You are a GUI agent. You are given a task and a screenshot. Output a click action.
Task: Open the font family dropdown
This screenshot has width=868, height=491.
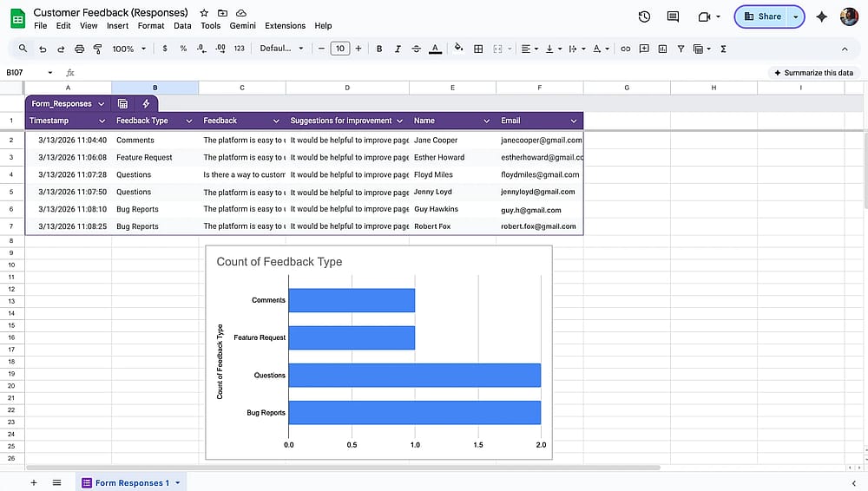(x=282, y=49)
